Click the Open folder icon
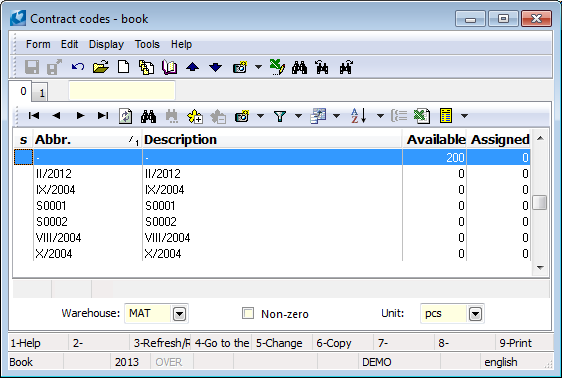This screenshot has width=562, height=378. [x=100, y=67]
